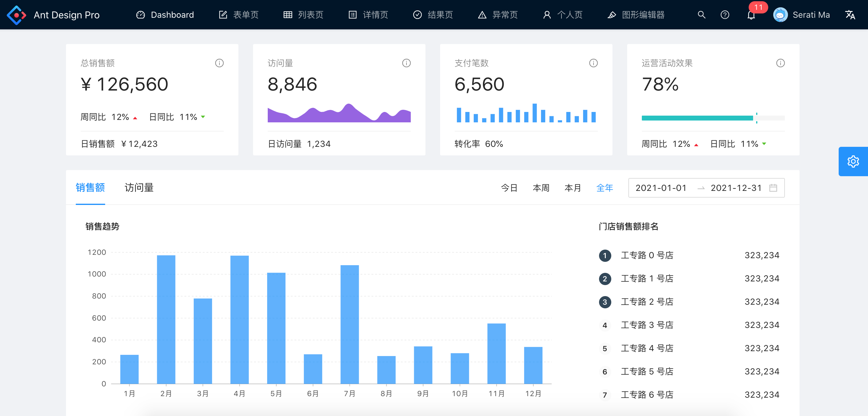Open Serati Ma user avatar menu
The height and width of the screenshot is (416, 868).
point(801,15)
